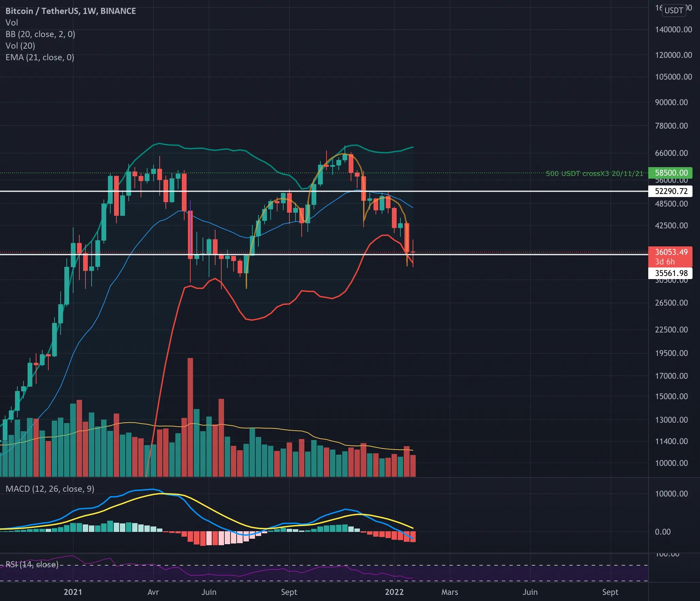Click the Bitcoin / TetherUS chart title
Screen dimensions: 700x601
point(70,11)
